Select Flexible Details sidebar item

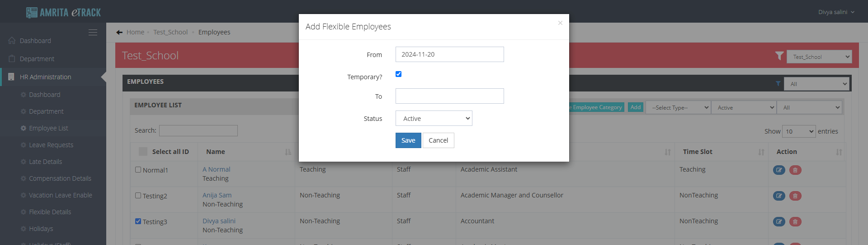coord(50,212)
